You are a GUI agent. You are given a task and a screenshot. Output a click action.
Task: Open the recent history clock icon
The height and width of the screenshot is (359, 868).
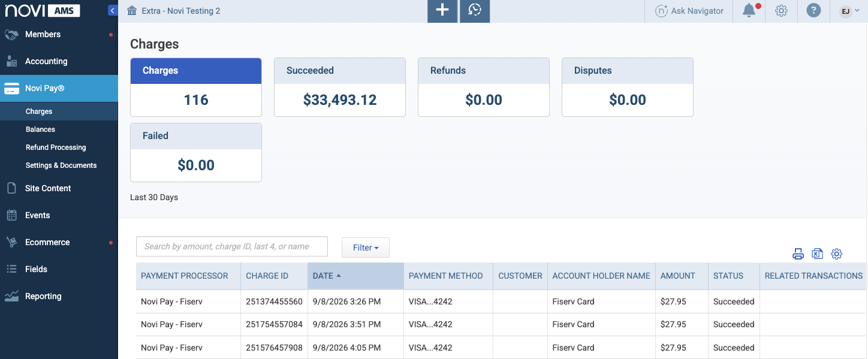pyautogui.click(x=475, y=11)
